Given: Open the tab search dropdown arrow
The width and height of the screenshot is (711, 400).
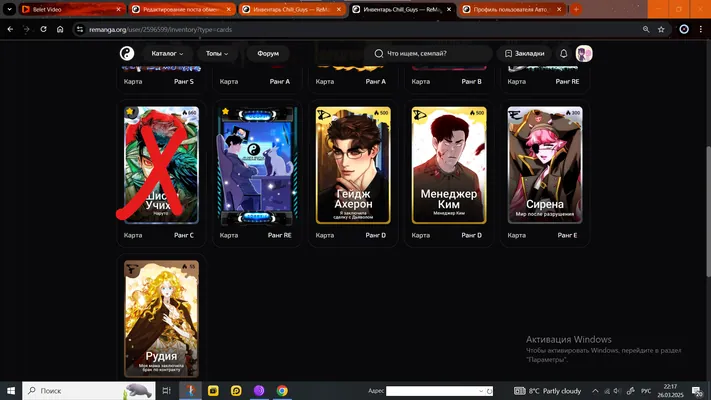Looking at the screenshot, I should [x=9, y=9].
